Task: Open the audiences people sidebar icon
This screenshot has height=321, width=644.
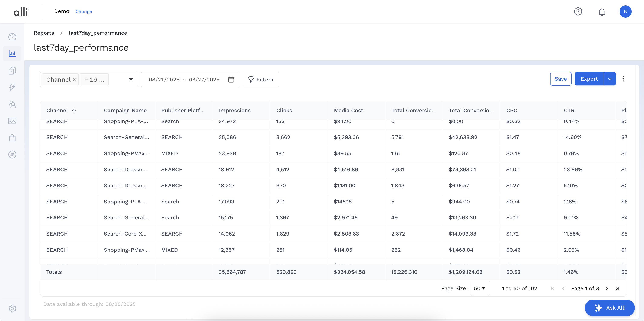Action: click(x=12, y=104)
